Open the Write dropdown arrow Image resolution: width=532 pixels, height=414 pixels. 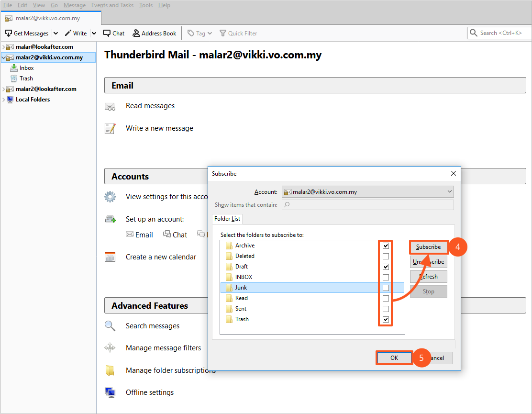(x=94, y=33)
